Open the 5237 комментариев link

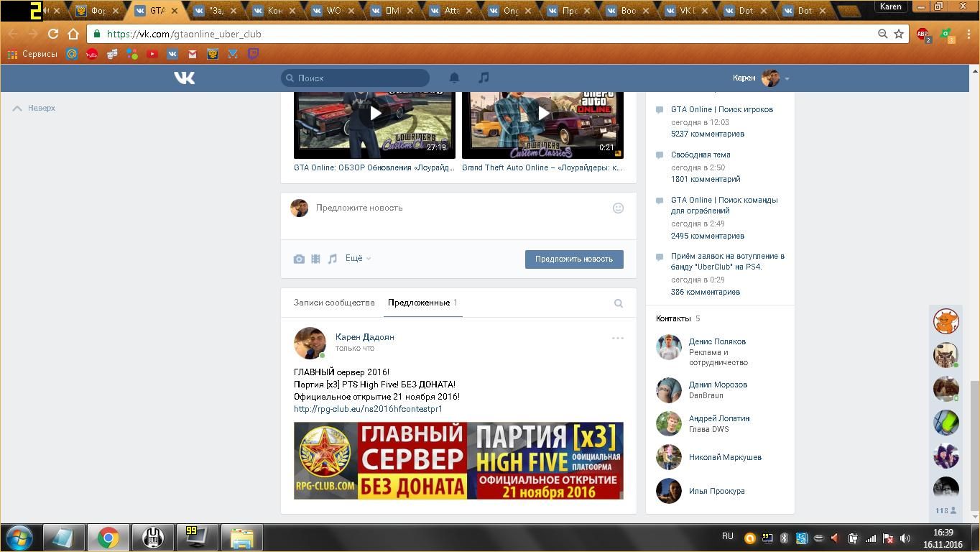pyautogui.click(x=708, y=134)
